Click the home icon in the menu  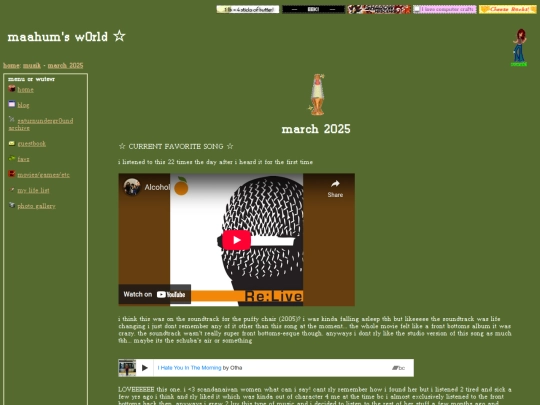[12, 89]
